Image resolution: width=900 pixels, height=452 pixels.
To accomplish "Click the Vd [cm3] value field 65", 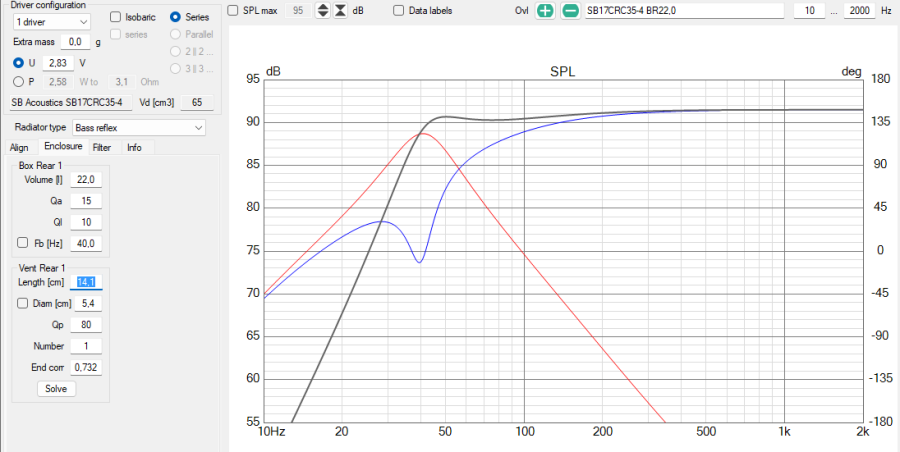I will [197, 103].
